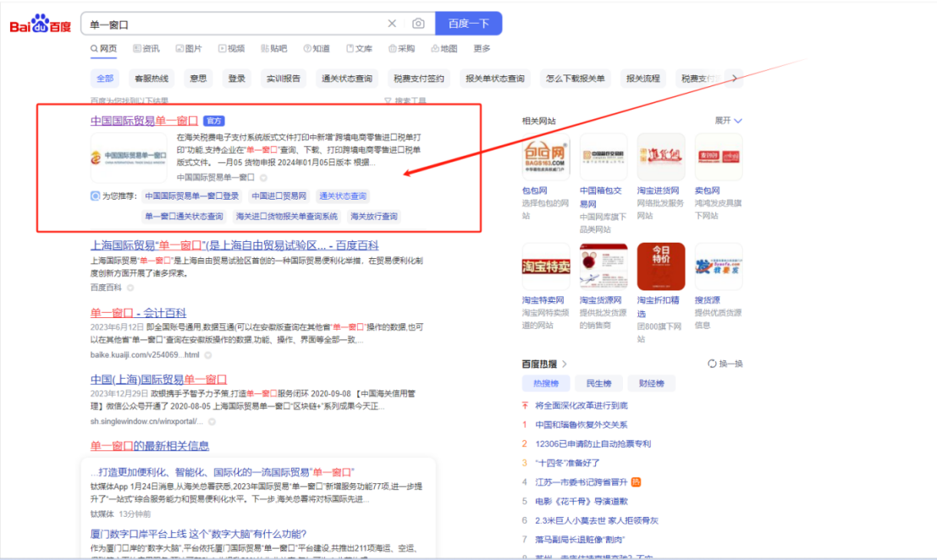Switch to the 图片 tab

(188, 49)
